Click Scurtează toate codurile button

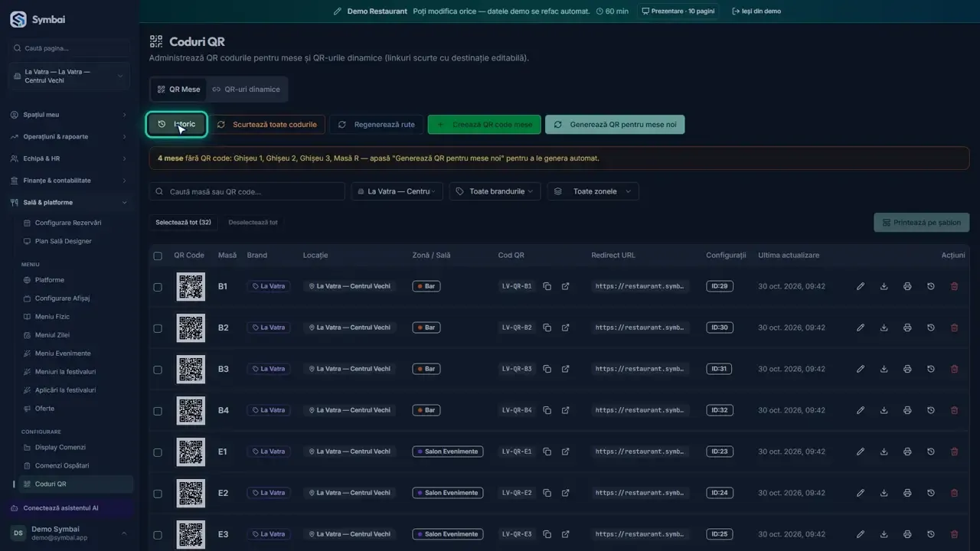point(267,124)
